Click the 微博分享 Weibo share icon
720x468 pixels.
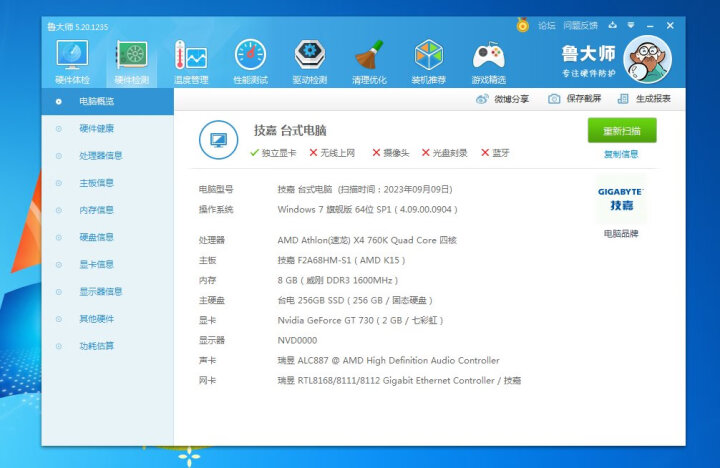482,99
